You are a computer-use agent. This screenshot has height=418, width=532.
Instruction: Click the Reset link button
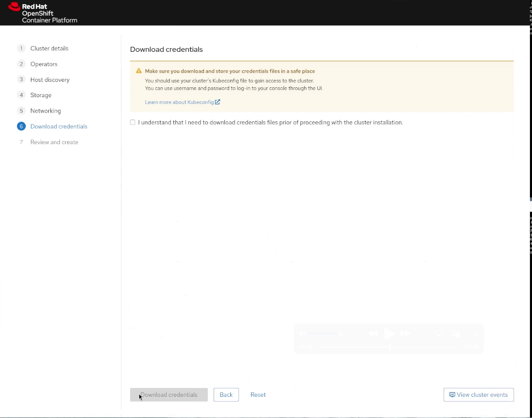pyautogui.click(x=258, y=395)
